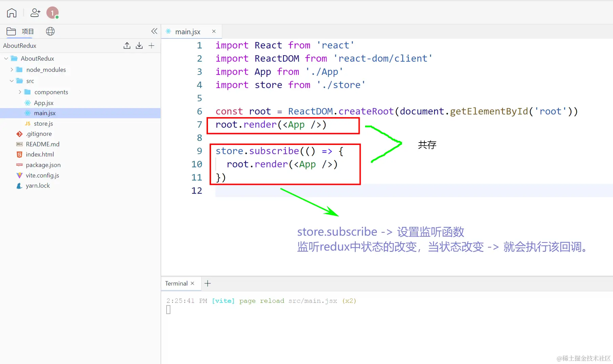Expand the components folder
The height and width of the screenshot is (364, 613).
[x=20, y=92]
